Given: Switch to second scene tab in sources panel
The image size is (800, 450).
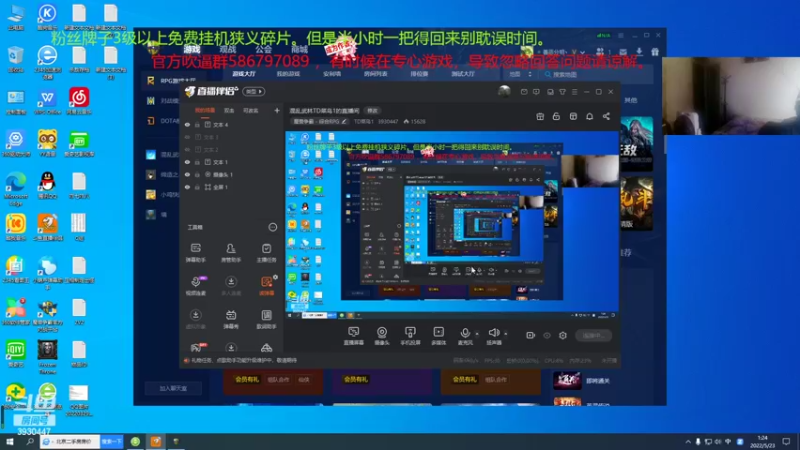Looking at the screenshot, I should (229, 110).
